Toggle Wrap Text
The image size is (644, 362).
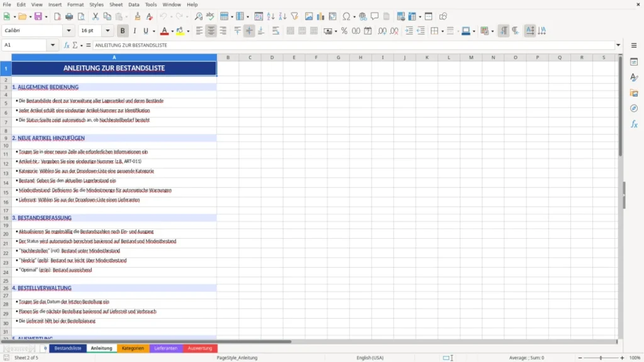click(x=275, y=31)
